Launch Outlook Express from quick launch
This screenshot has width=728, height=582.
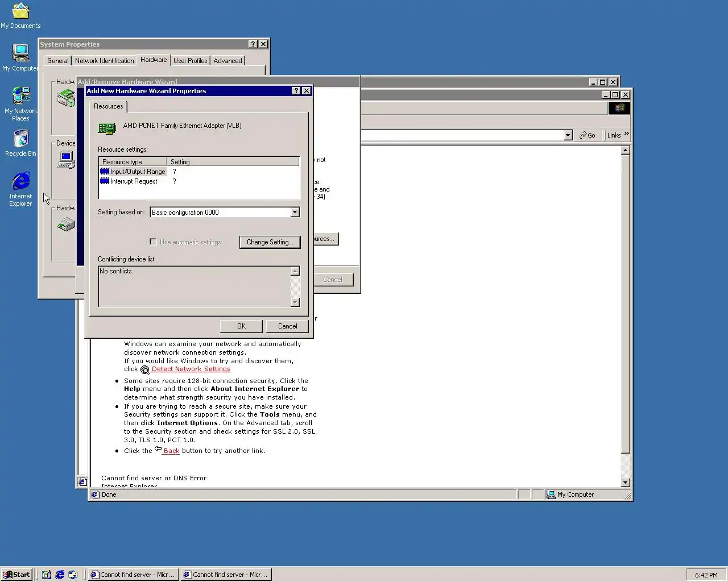(73, 575)
